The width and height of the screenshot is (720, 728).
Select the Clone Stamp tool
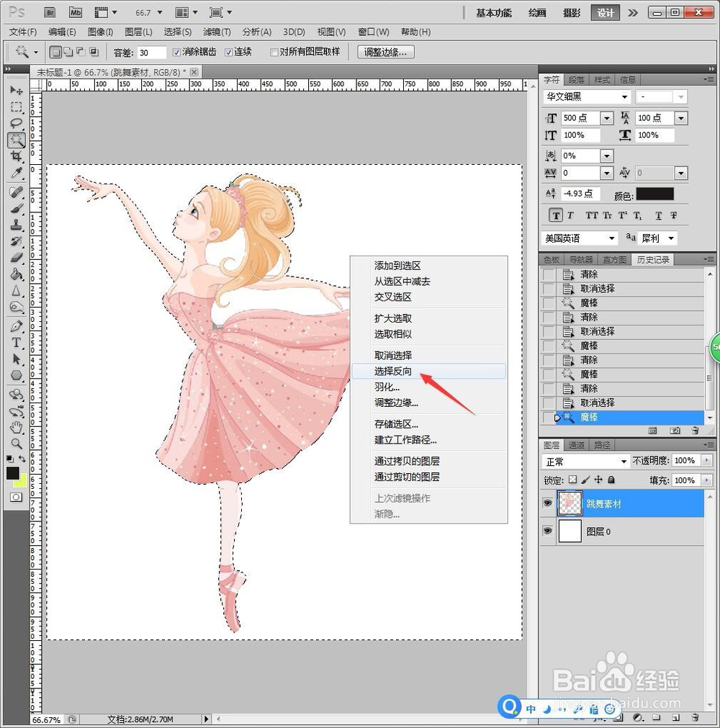pyautogui.click(x=17, y=225)
